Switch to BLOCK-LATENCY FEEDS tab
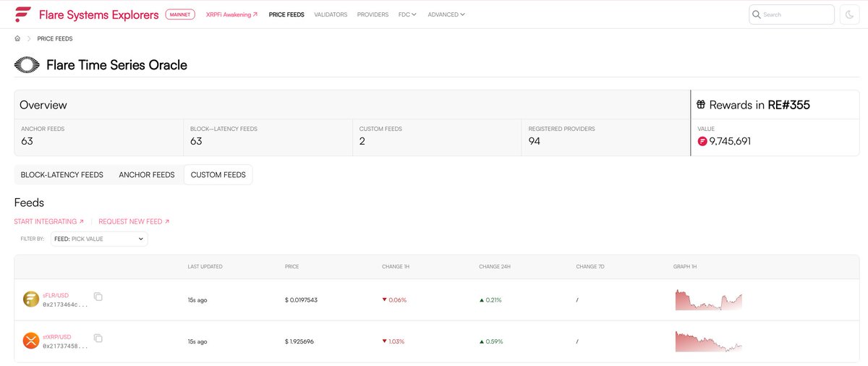This screenshot has width=868, height=366. (62, 174)
